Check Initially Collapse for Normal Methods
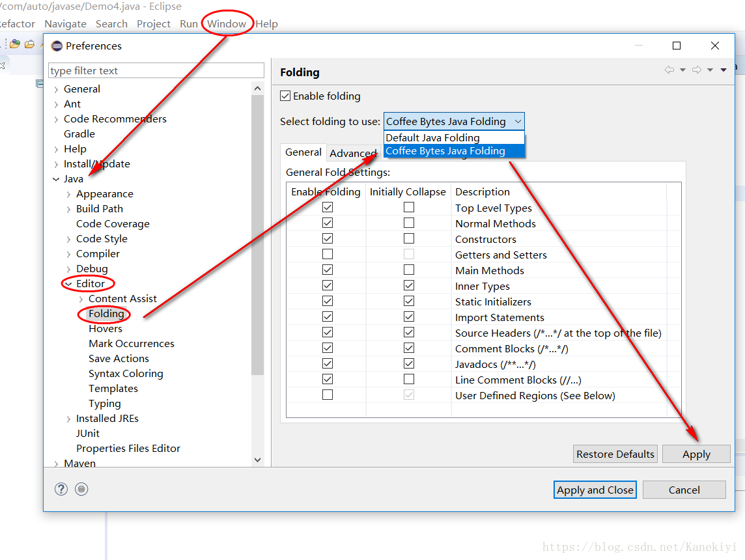Viewport: 745px width, 560px height. (x=408, y=223)
